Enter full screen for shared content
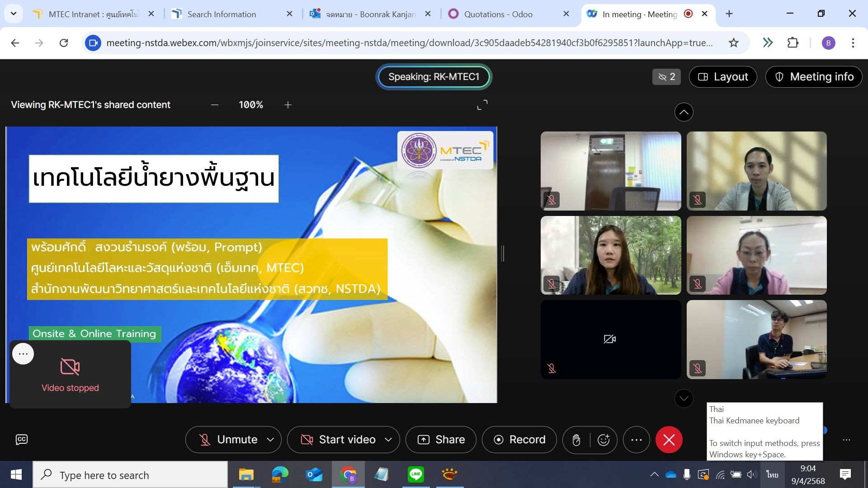 click(x=482, y=105)
